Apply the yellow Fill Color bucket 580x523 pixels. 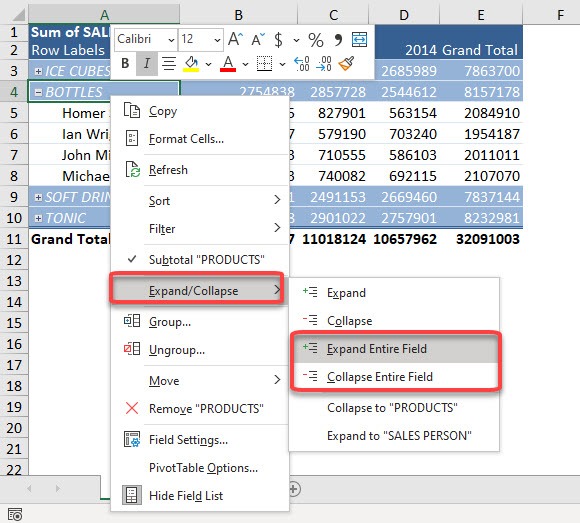pos(191,64)
